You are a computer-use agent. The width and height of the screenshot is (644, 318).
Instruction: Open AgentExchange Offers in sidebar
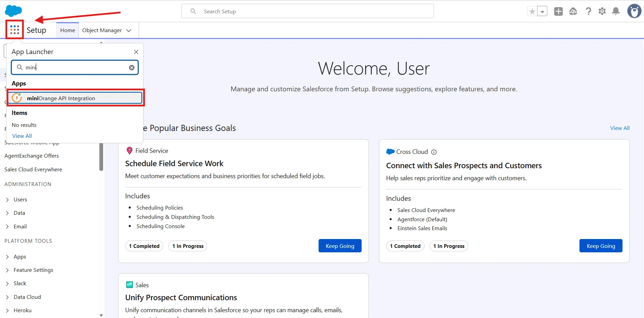click(x=31, y=156)
